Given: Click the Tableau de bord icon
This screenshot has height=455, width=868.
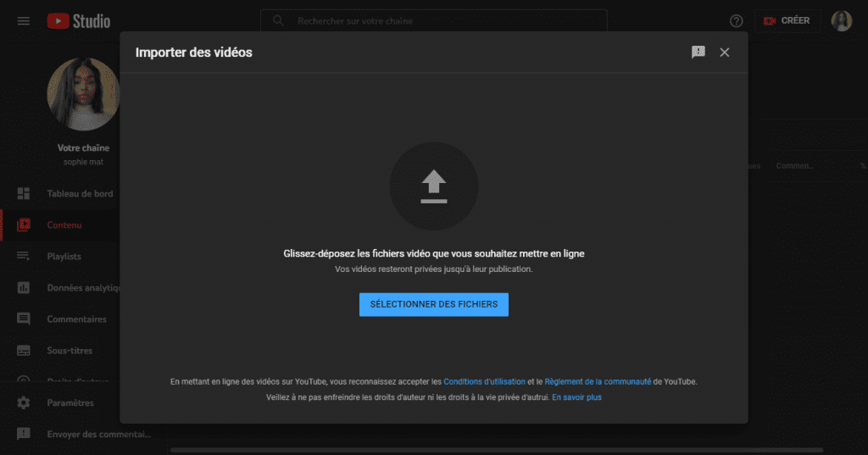Looking at the screenshot, I should 23,193.
